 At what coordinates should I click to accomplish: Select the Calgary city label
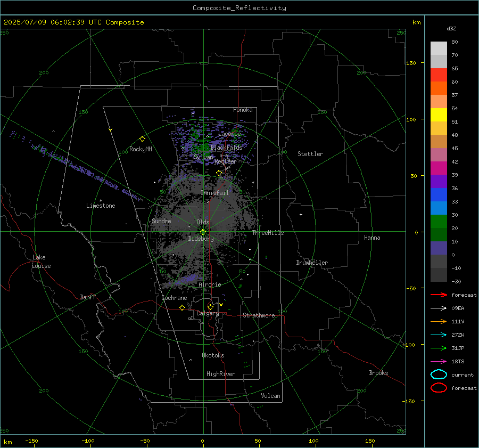(x=208, y=313)
